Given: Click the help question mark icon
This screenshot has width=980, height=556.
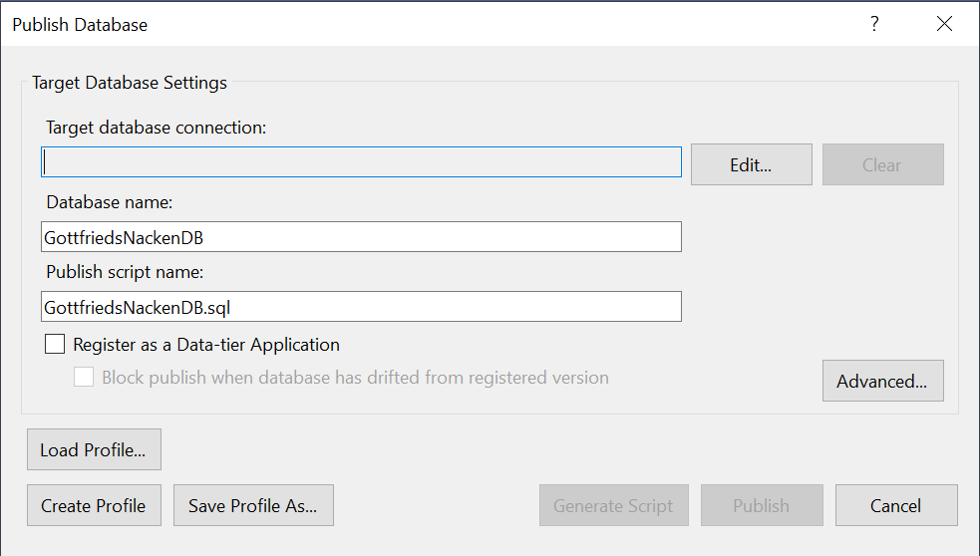Looking at the screenshot, I should click(874, 24).
